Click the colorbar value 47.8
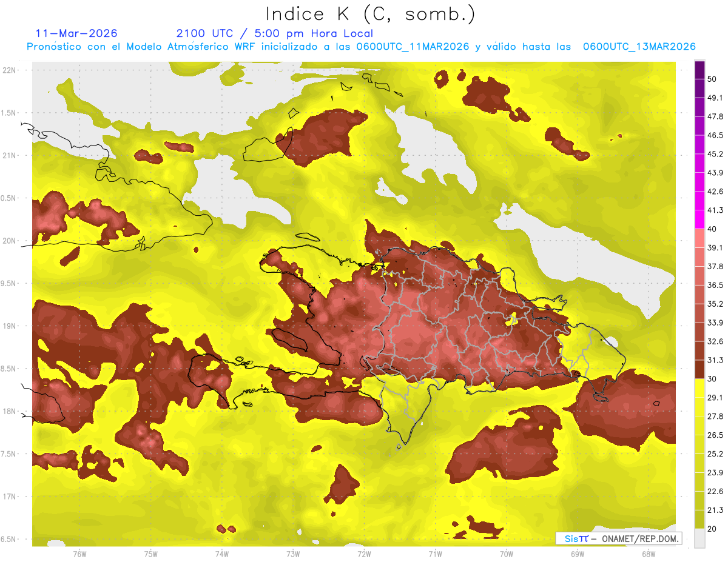Viewport: 728px width, 562px height. [x=715, y=116]
